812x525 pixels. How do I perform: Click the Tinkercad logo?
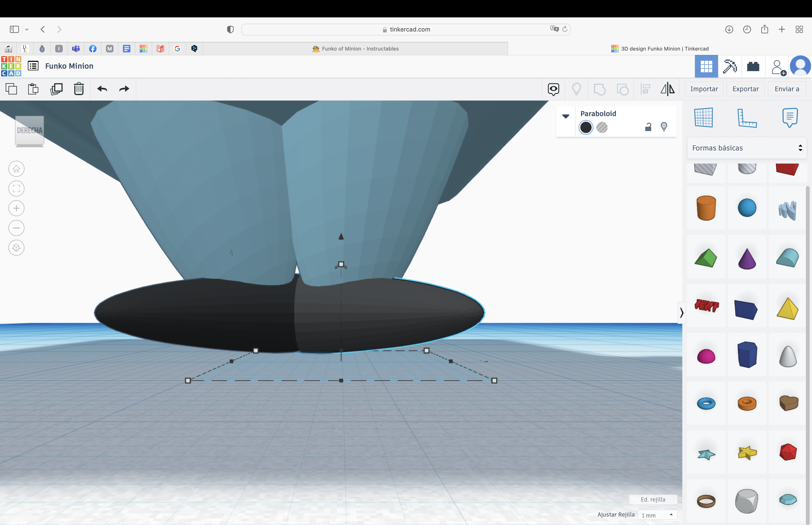pyautogui.click(x=11, y=66)
